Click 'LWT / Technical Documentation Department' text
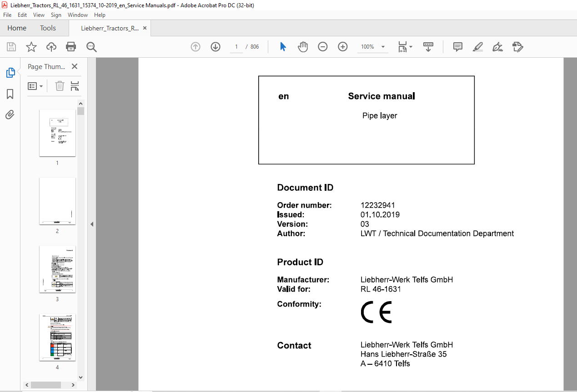Screen dimensions: 577x392 437,233
